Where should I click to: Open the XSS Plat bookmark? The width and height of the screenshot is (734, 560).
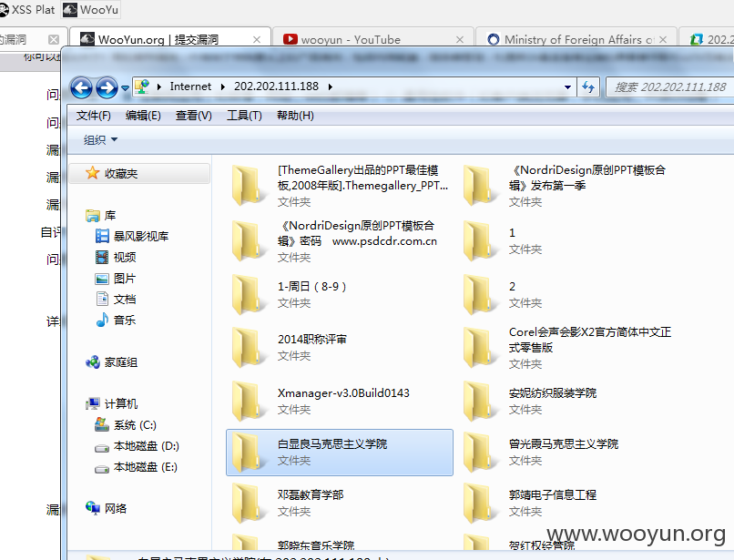[x=27, y=9]
